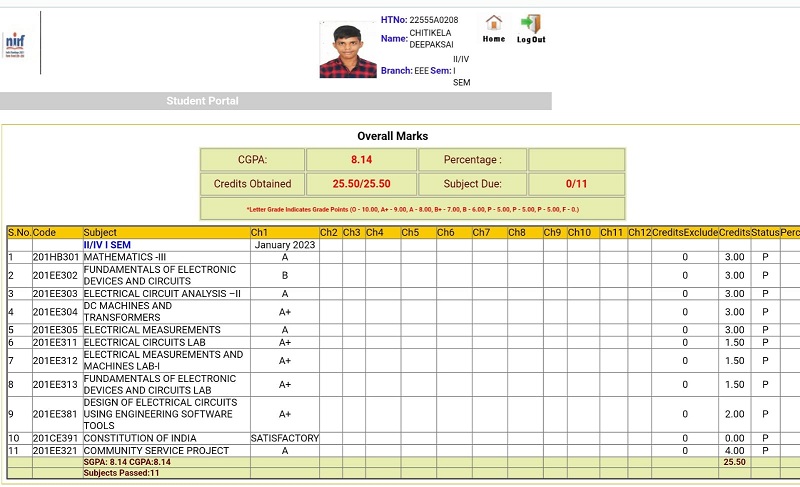Image resolution: width=800 pixels, height=487 pixels.
Task: Click the Student Portal banner text
Action: (202, 101)
